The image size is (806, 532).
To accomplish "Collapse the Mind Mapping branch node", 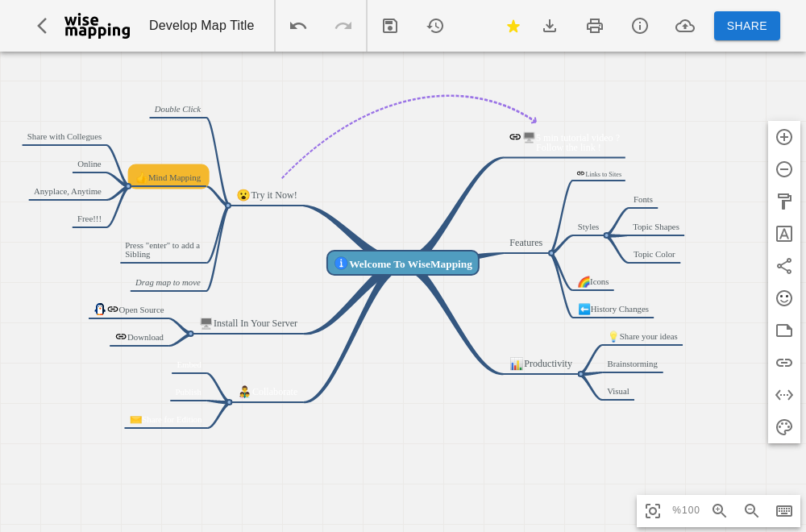I will (128, 186).
